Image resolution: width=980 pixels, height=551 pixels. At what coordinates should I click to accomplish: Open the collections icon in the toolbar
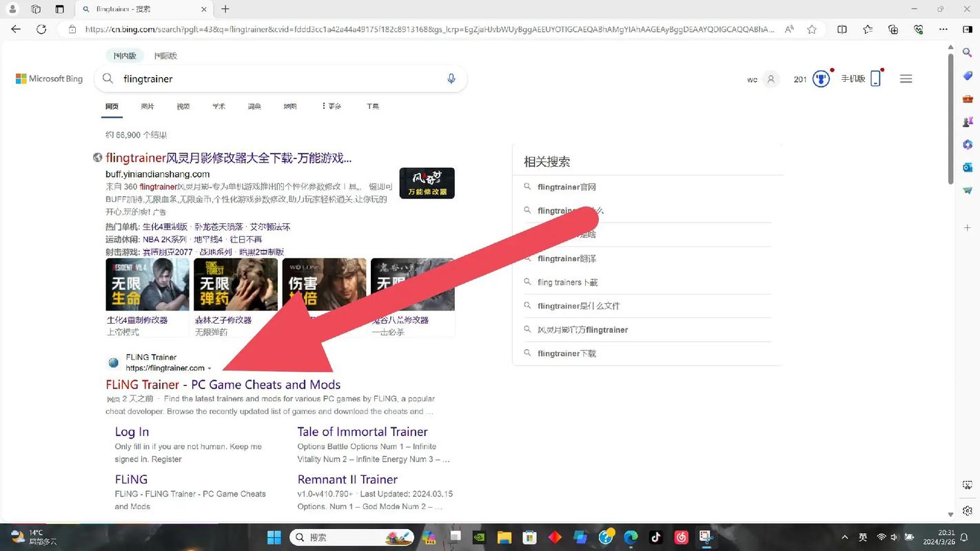pos(893,30)
